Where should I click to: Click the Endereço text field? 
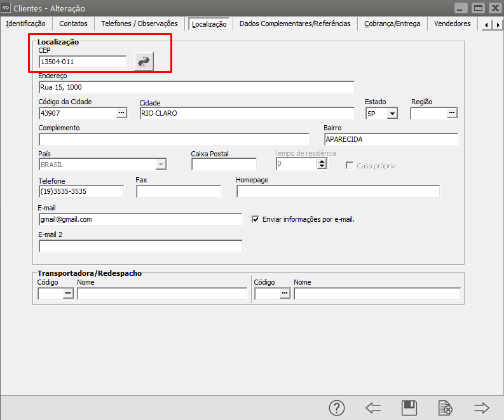[x=196, y=87]
